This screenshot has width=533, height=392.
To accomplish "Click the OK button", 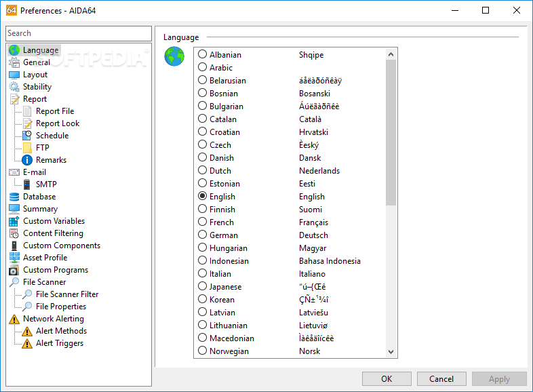I will click(x=387, y=378).
